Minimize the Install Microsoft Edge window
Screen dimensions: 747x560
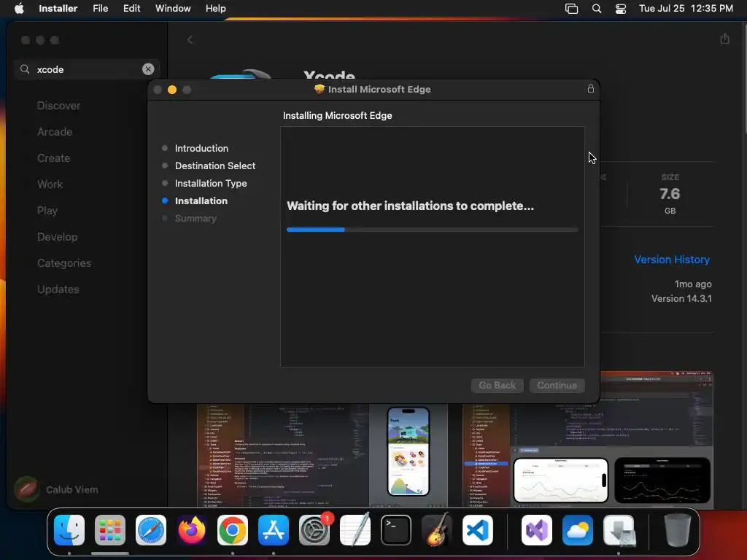[x=172, y=90]
